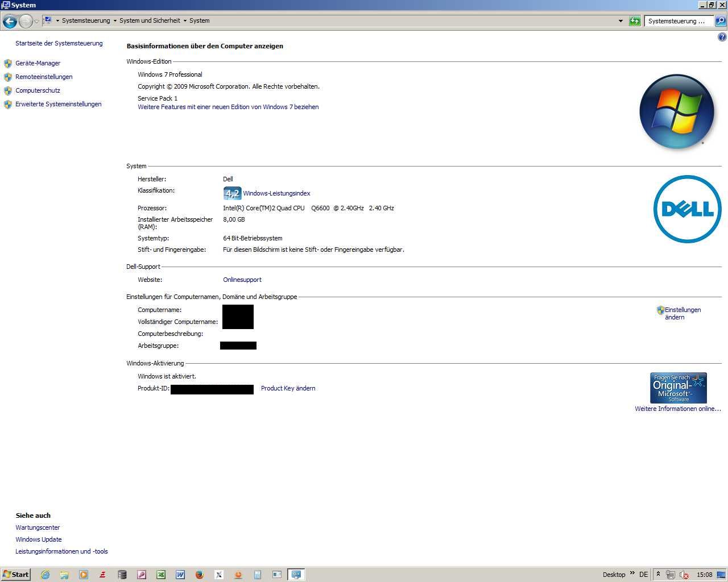The height and width of the screenshot is (582, 728).
Task: Open Weitere Features mit neuer Edition link
Action: pos(228,107)
